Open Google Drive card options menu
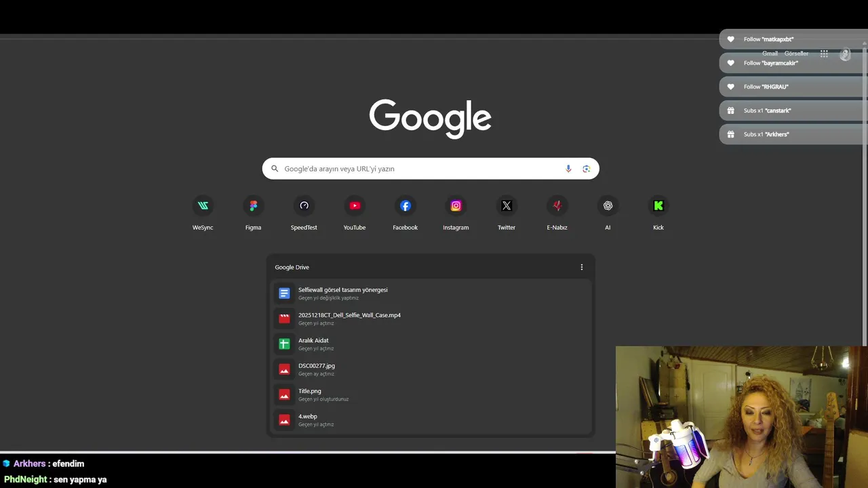The image size is (868, 488). [581, 267]
